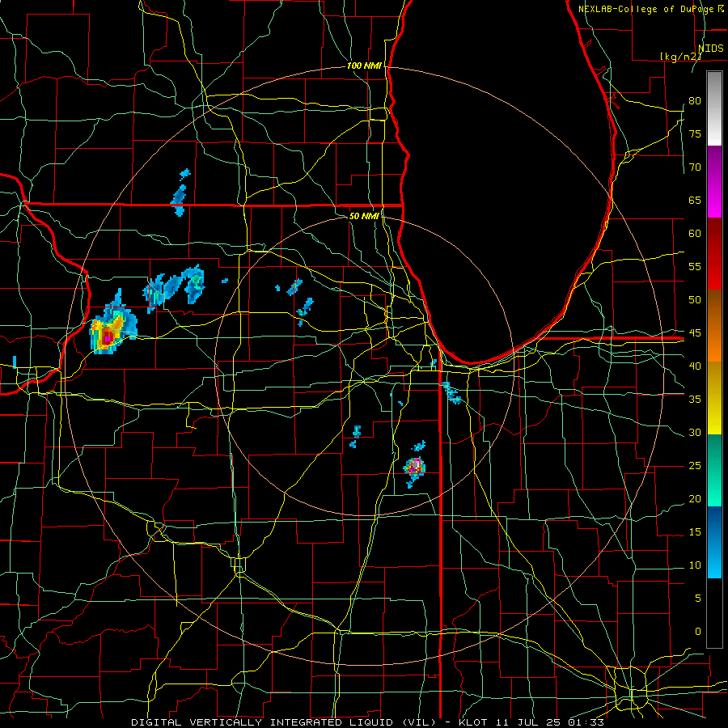Screen dimensions: 728x728
Task: Click the scale value "25"
Action: [x=695, y=465]
